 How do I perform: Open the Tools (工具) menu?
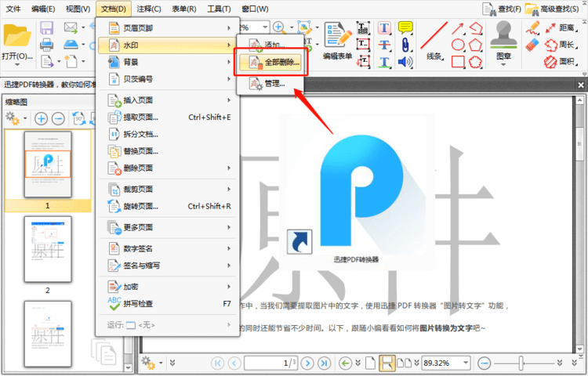pyautogui.click(x=219, y=9)
